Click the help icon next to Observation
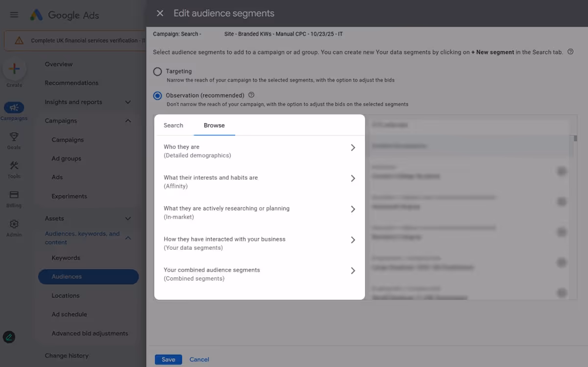The image size is (588, 367). click(251, 95)
